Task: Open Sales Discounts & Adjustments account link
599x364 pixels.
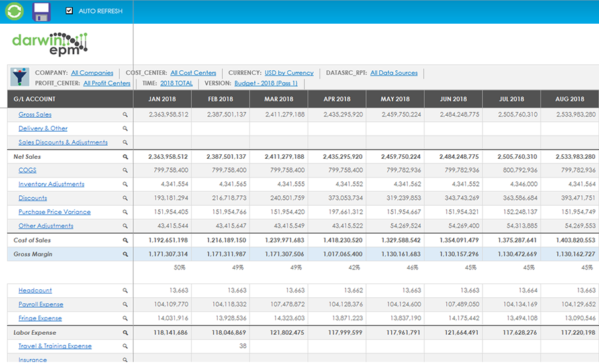Action: [63, 142]
